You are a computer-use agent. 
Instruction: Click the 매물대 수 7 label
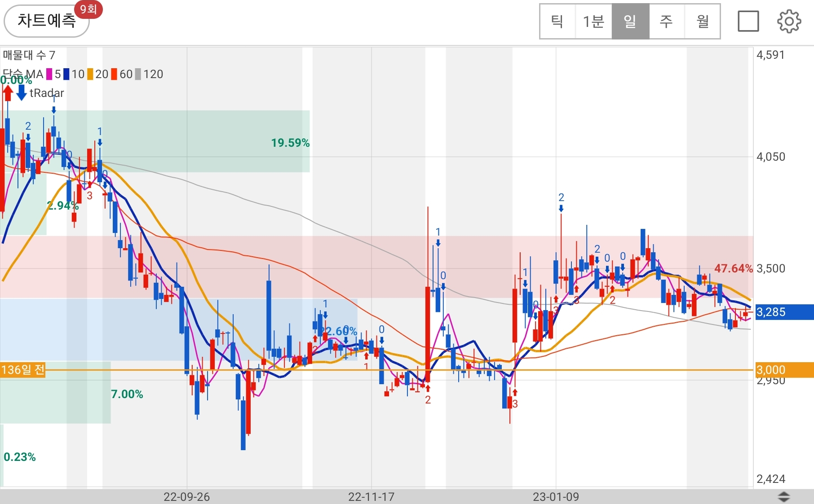point(29,55)
